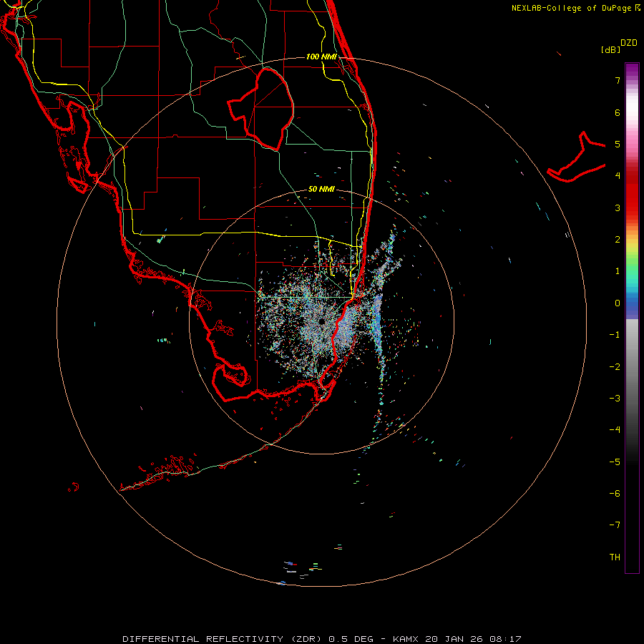Click the Differential Reflectivity ZDR title caption
Image resolution: width=644 pixels, height=644 pixels.
(321, 639)
